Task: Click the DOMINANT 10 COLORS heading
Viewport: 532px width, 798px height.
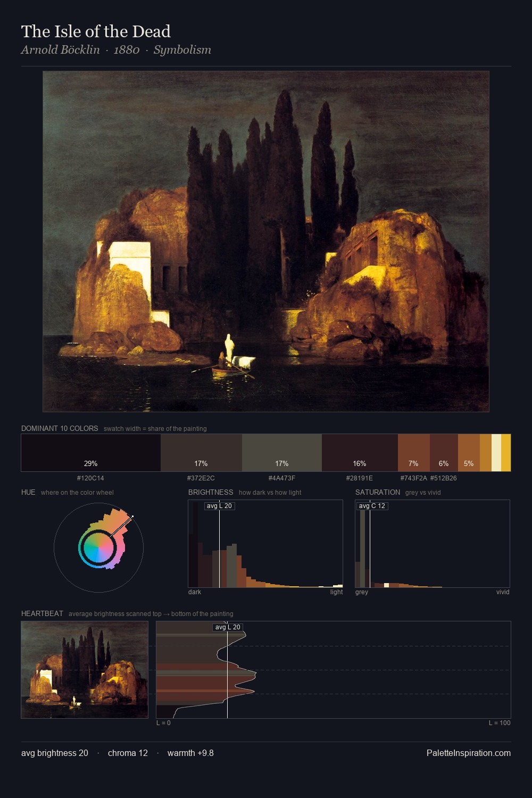Action: [60, 428]
